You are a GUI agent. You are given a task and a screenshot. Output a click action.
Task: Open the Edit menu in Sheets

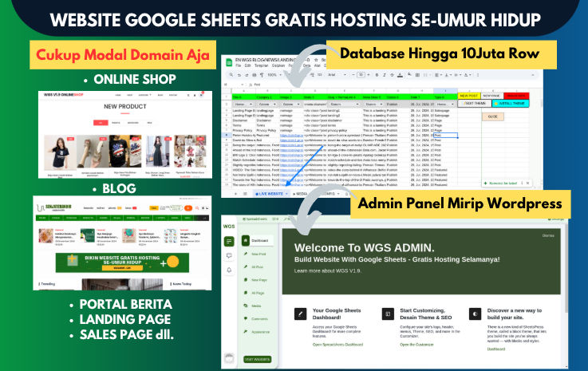point(247,65)
